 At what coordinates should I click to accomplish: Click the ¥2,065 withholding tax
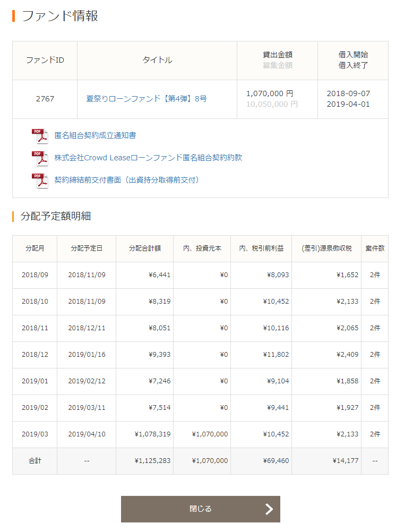(x=348, y=328)
